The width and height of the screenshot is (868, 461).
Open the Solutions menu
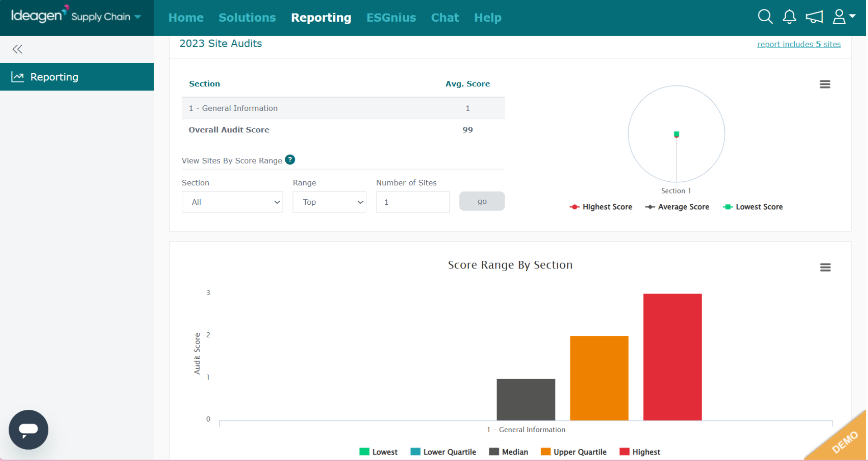point(247,18)
